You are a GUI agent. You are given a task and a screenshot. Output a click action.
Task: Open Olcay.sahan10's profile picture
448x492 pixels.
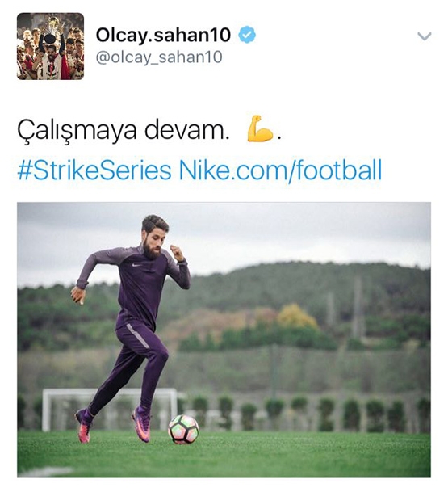point(51,46)
